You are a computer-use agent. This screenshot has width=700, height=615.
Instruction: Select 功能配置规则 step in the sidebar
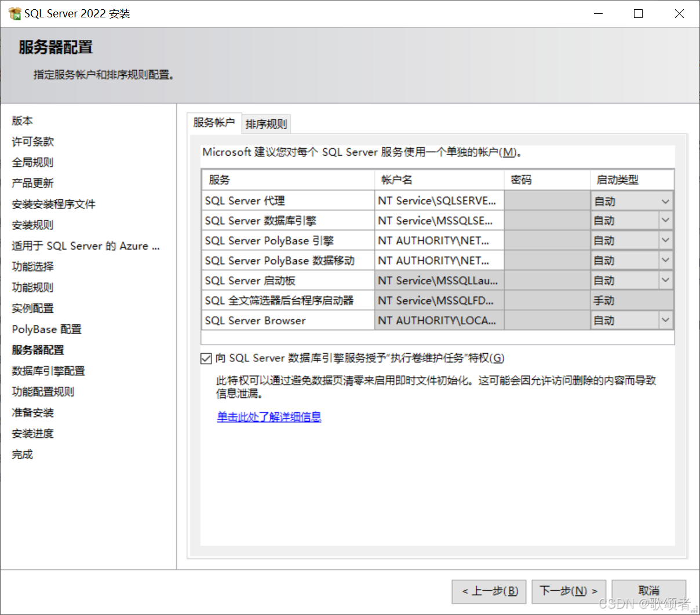tap(43, 392)
